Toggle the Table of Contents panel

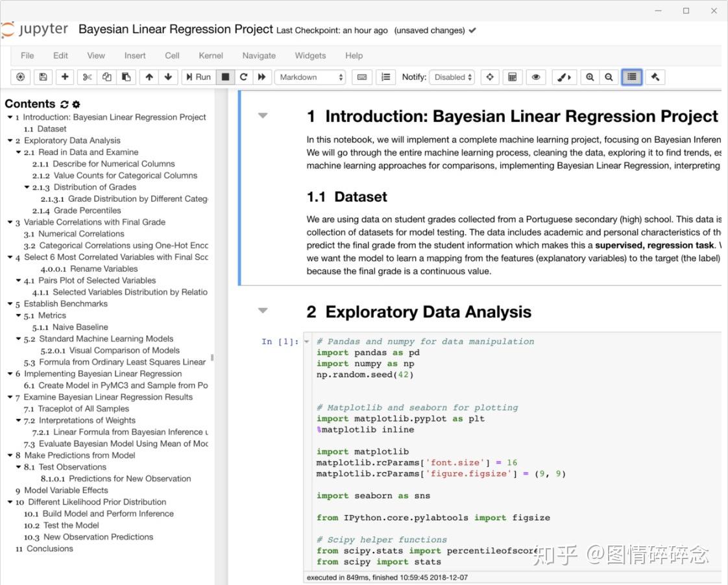(x=631, y=77)
